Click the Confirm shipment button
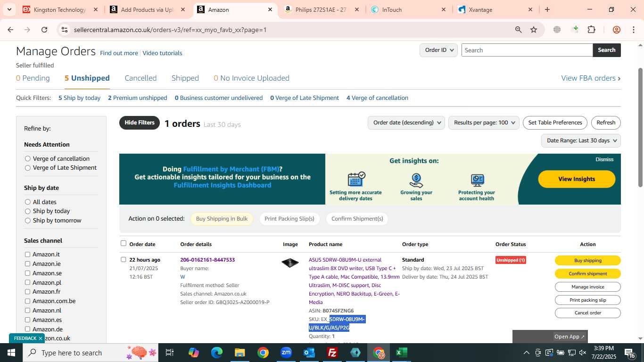 pos(587,273)
